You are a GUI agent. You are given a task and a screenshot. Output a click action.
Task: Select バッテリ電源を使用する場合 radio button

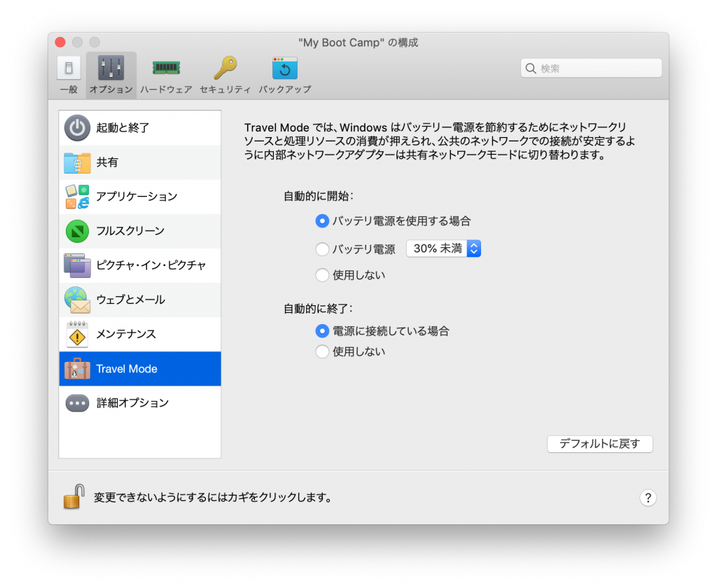(322, 221)
